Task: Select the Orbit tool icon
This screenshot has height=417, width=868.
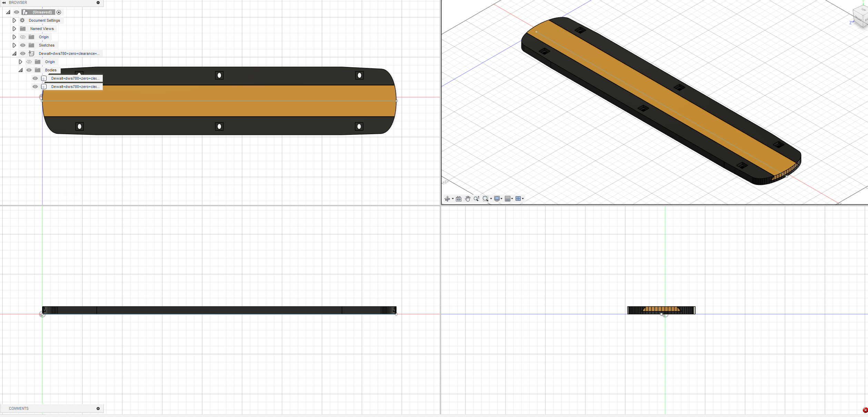Action: point(447,199)
